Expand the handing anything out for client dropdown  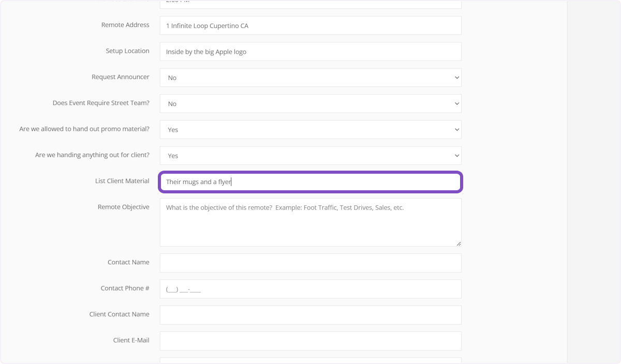pos(310,156)
